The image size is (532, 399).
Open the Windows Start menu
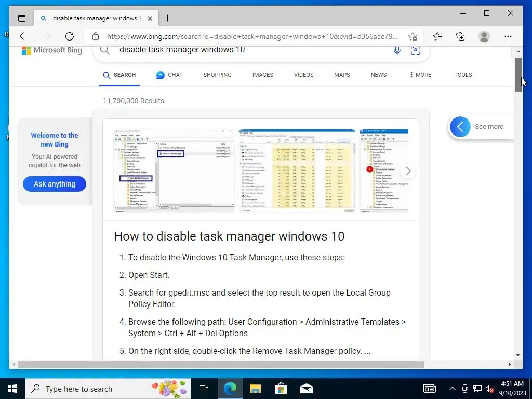12,389
